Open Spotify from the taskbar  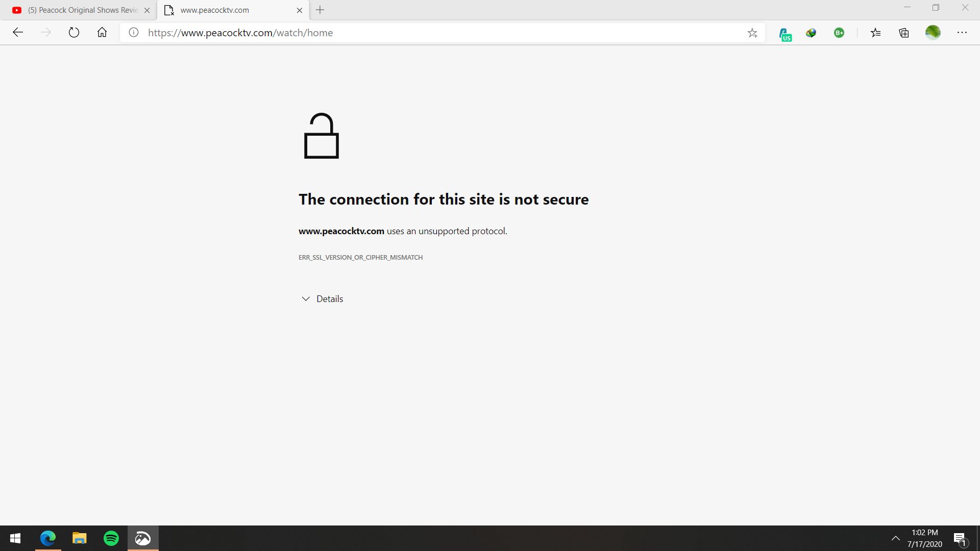pos(111,538)
